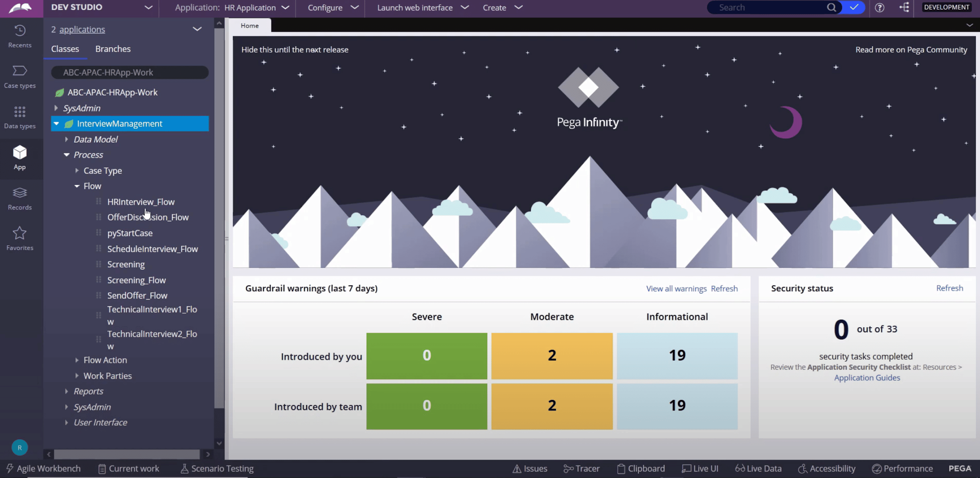Launch the Tracer tool

[581, 469]
